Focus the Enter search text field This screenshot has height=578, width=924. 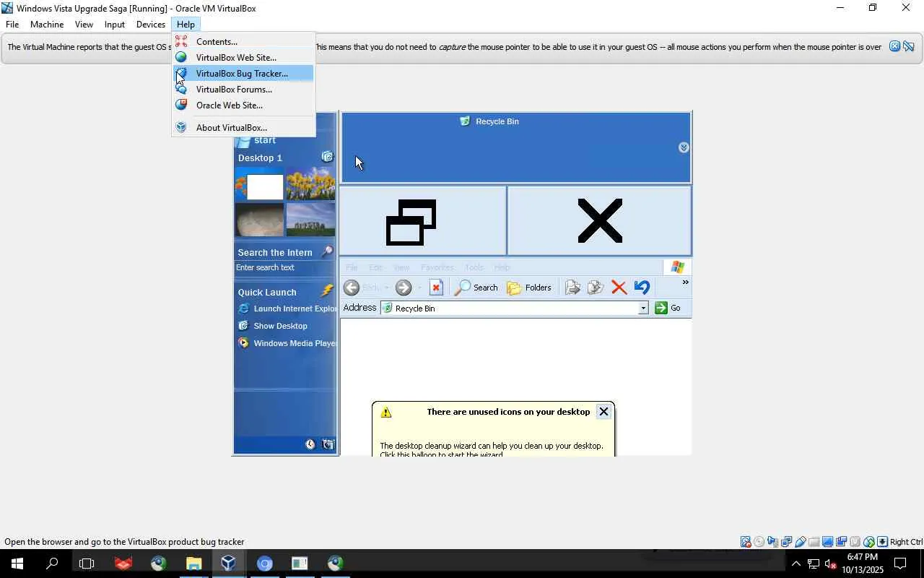[285, 268]
